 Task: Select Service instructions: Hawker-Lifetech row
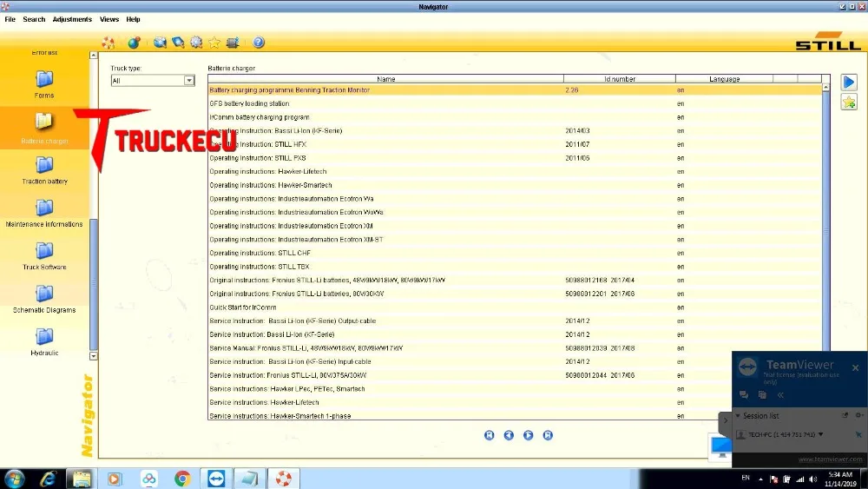pos(470,403)
